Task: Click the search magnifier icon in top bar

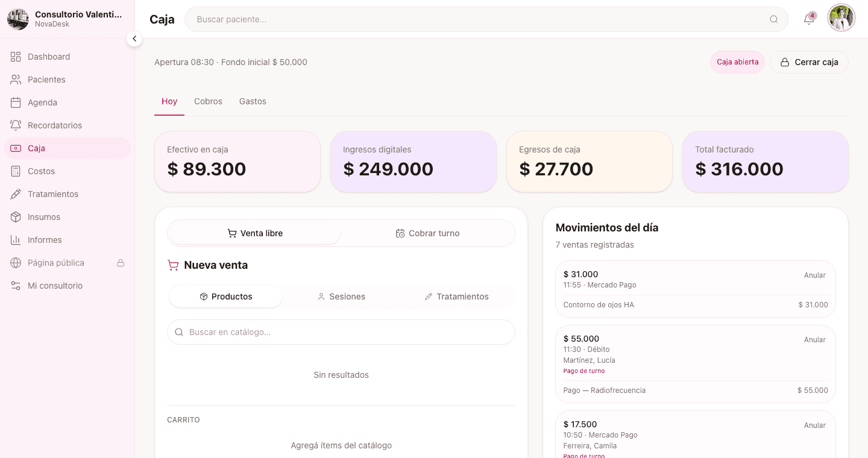Action: tap(774, 19)
